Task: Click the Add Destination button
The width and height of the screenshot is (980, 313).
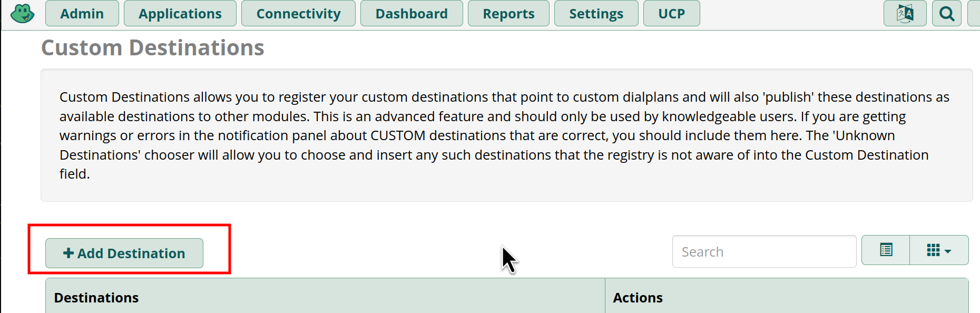Action: (124, 253)
